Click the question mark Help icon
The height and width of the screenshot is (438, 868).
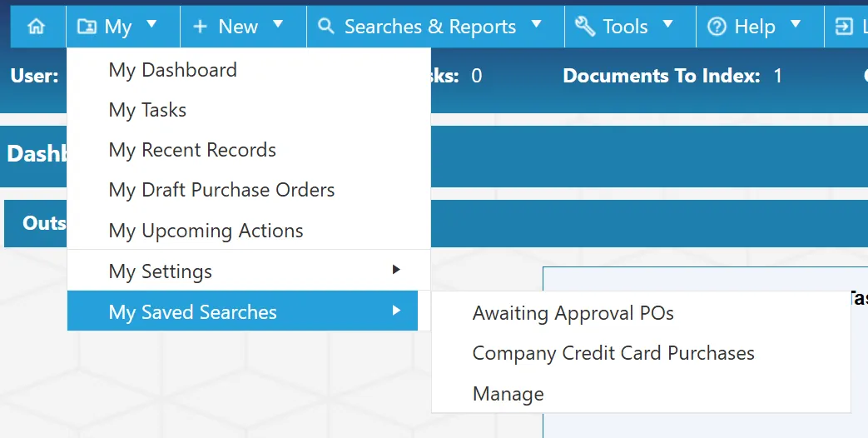pyautogui.click(x=717, y=26)
